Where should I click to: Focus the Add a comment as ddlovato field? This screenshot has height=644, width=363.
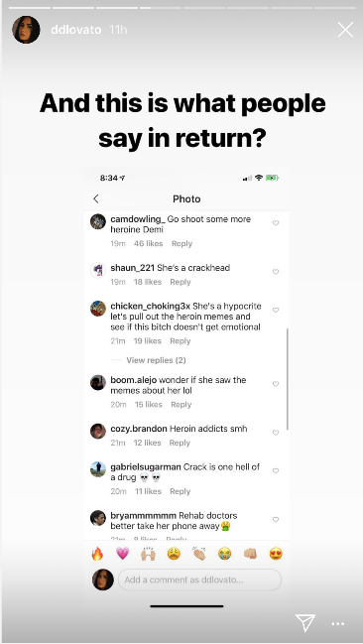point(199,580)
